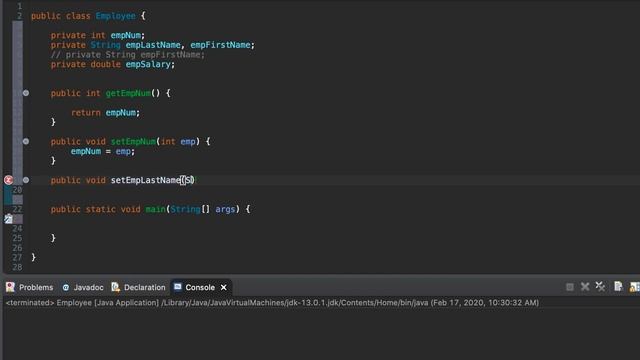Screen dimensions: 640x360
Task: Click the String[] type in main signature
Action: click(190, 209)
